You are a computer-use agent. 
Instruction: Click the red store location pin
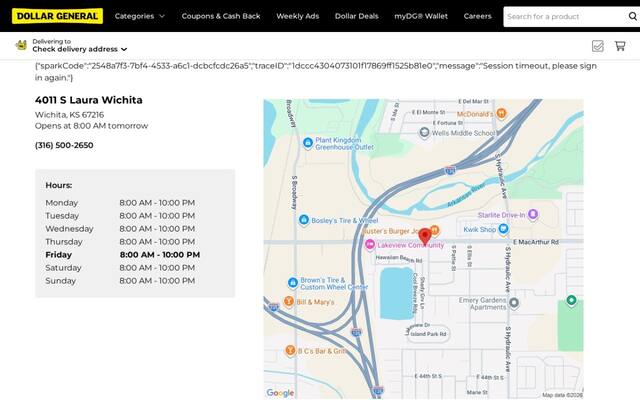[x=425, y=236]
